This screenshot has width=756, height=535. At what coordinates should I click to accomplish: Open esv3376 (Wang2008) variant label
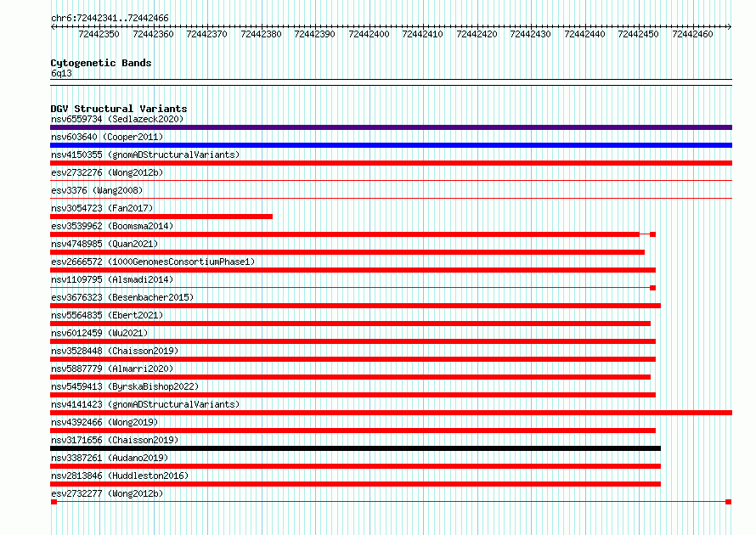coord(97,190)
